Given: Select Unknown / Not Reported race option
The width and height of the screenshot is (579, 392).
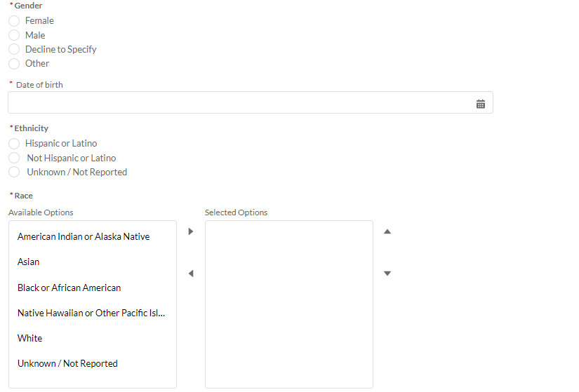Looking at the screenshot, I should click(x=67, y=364).
